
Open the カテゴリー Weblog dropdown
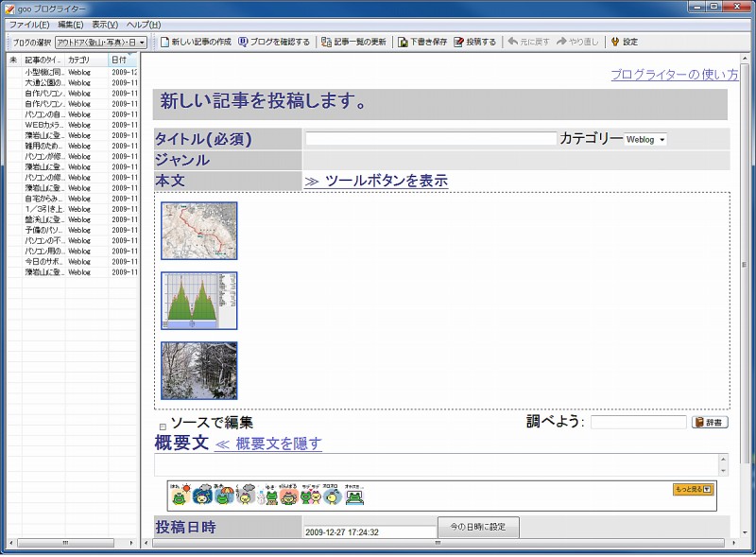click(x=645, y=140)
